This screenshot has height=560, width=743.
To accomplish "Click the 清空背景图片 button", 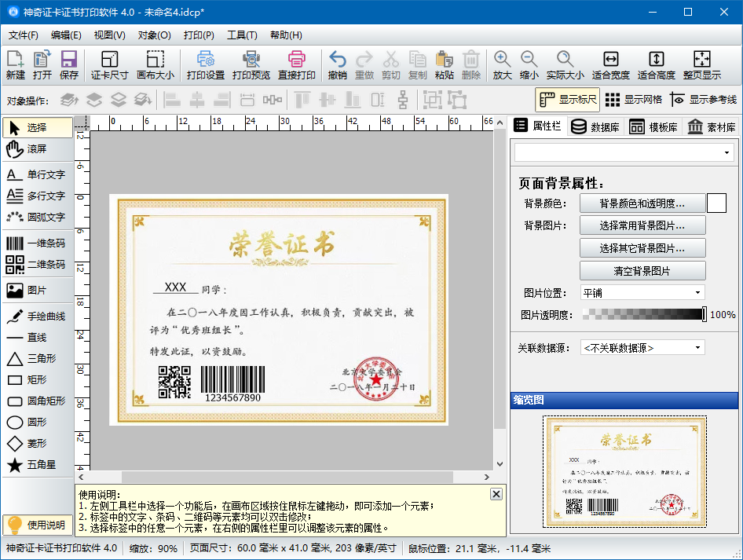I will pyautogui.click(x=642, y=271).
